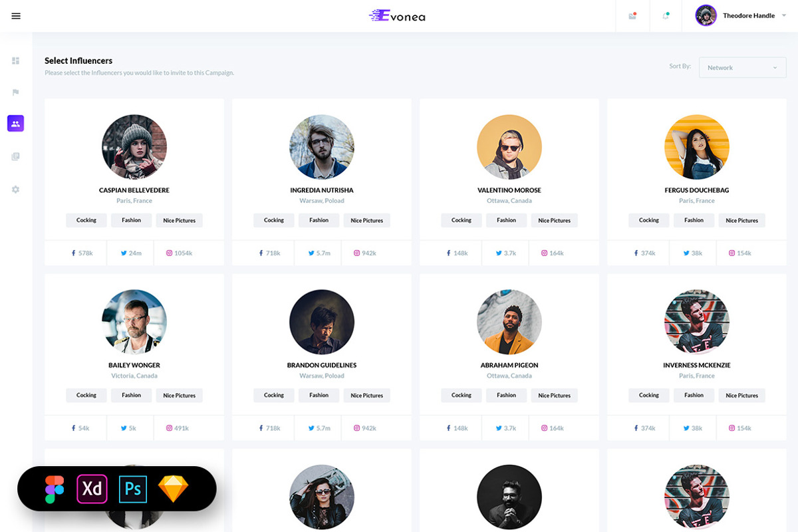Click the Photoshop icon in the black toolbar

tap(132, 489)
